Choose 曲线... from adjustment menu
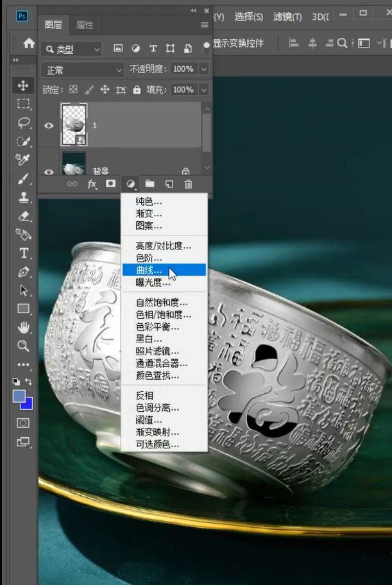392x585 pixels. click(x=164, y=270)
